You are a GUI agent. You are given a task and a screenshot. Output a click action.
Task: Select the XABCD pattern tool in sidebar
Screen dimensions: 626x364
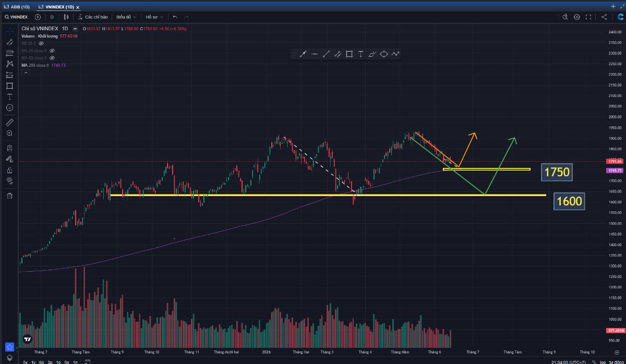tap(9, 64)
